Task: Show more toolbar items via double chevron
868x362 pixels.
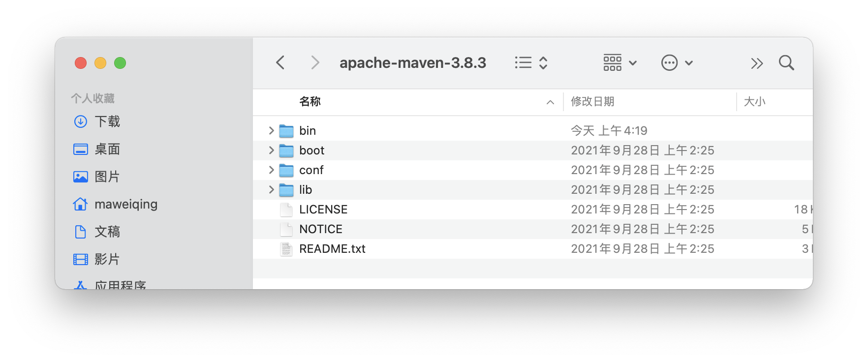Action: [757, 63]
